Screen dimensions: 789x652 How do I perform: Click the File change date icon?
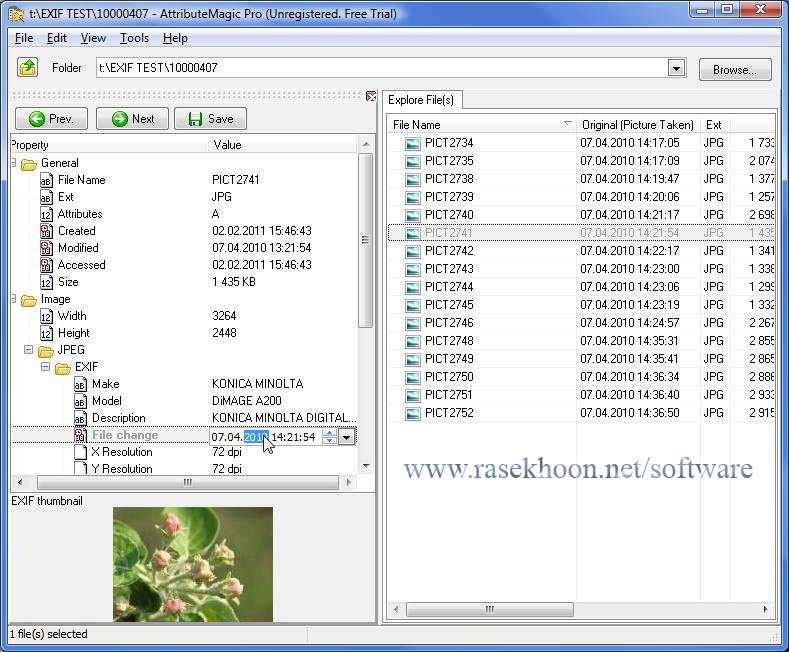80,435
